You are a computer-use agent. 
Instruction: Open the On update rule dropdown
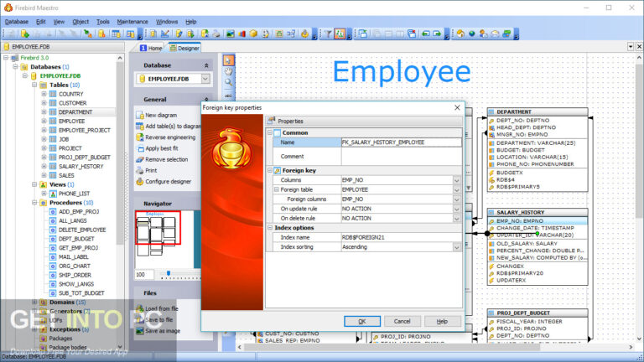coord(457,209)
